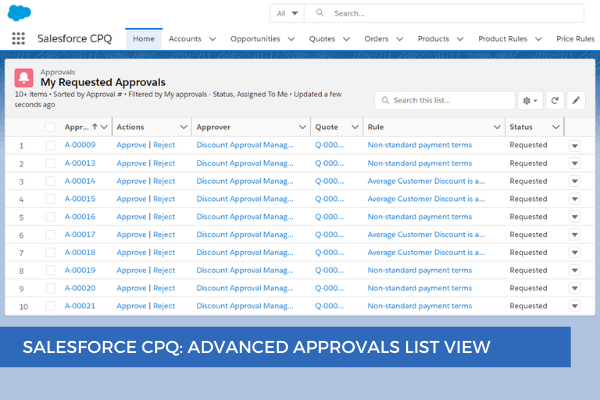Screen dimensions: 600x400
Task: Open Quote column header menu
Action: coord(355,127)
